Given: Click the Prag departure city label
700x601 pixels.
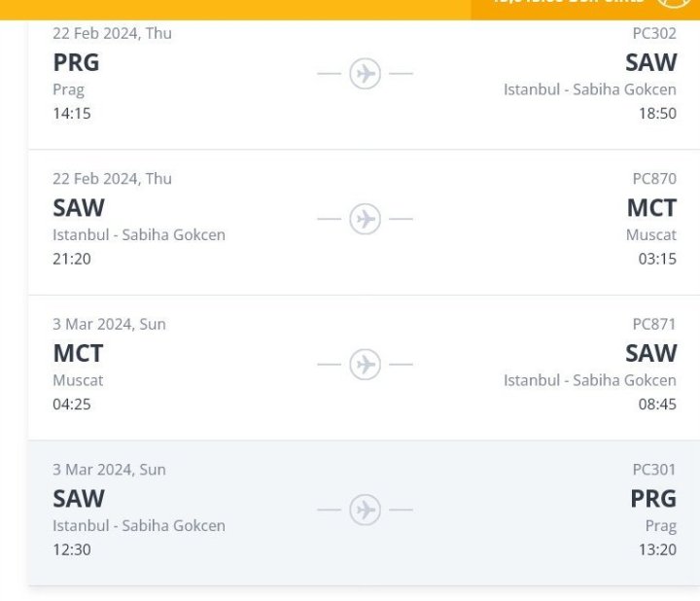Looking at the screenshot, I should [68, 89].
